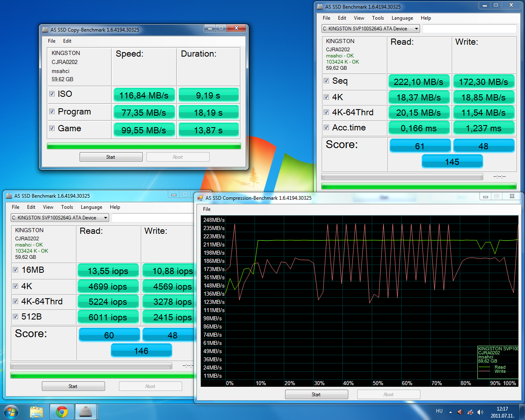Click Seq write result 172,30 MB/s
525x420 pixels.
pyautogui.click(x=484, y=82)
